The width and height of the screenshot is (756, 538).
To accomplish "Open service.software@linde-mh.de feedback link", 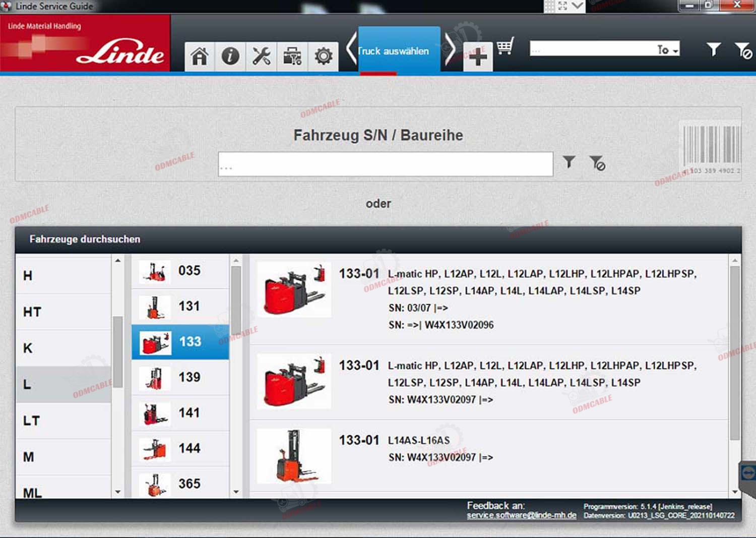I will 522,515.
